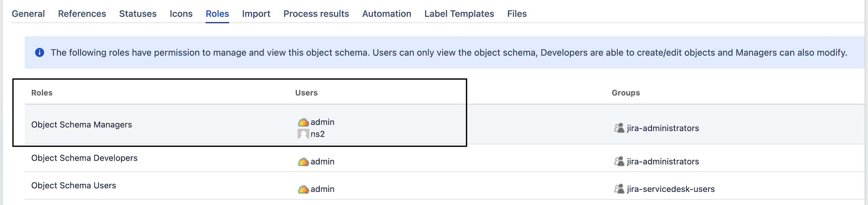Click admin avatar in Object Schema Users row
Viewport: 868px width, 205px height.
pyautogui.click(x=303, y=189)
